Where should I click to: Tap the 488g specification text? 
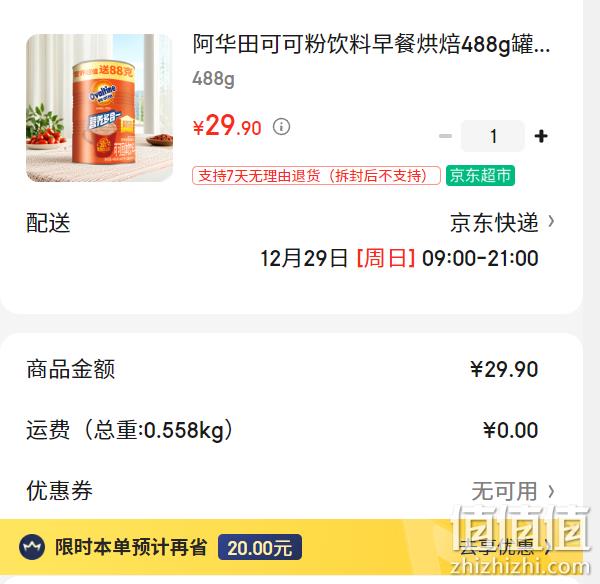point(213,79)
